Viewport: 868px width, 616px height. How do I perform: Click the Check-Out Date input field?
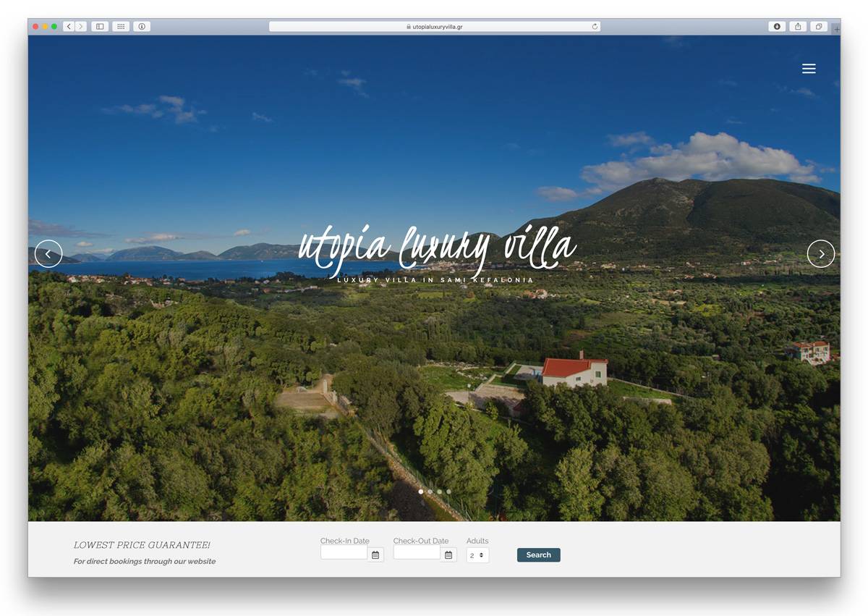click(417, 552)
